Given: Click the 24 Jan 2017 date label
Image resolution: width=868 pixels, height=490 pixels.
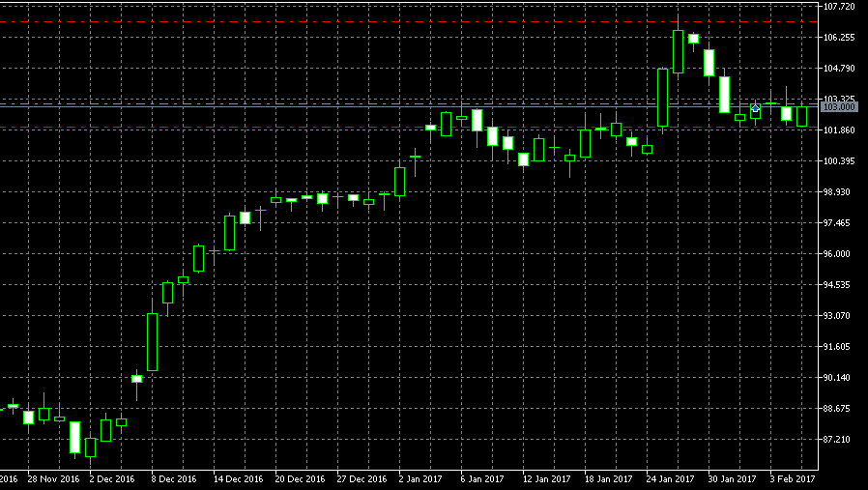Looking at the screenshot, I should [671, 479].
